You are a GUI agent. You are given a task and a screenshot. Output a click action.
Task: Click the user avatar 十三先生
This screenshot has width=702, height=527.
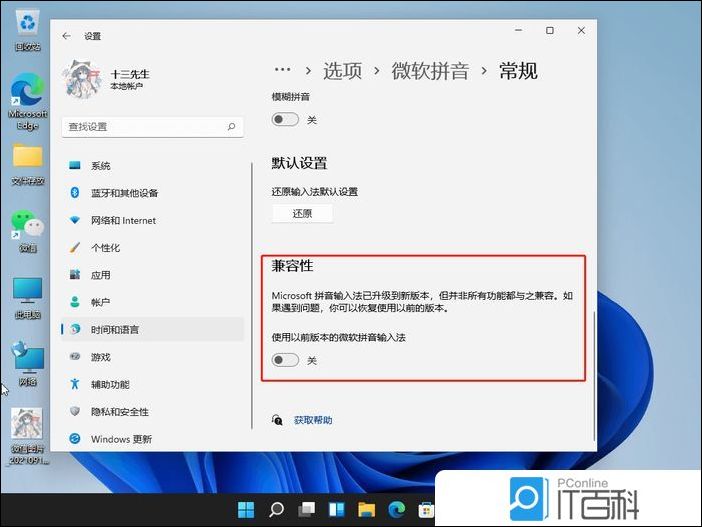(x=82, y=79)
